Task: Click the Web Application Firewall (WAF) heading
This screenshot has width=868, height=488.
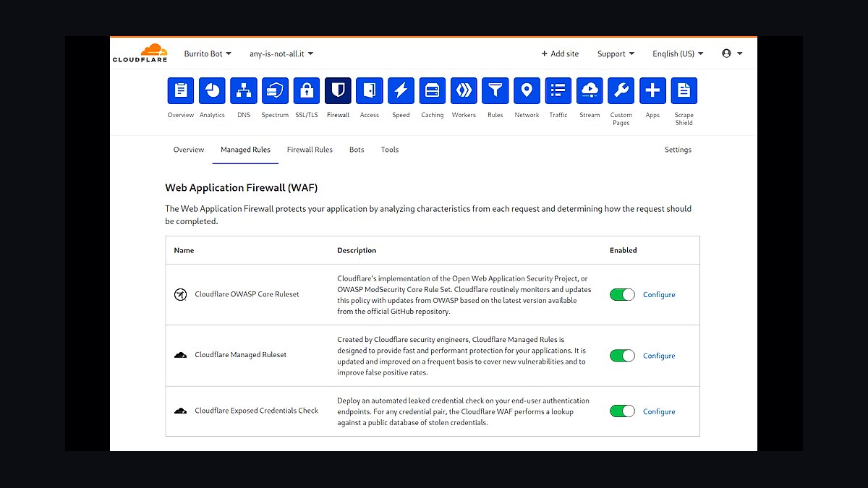Action: pos(242,188)
